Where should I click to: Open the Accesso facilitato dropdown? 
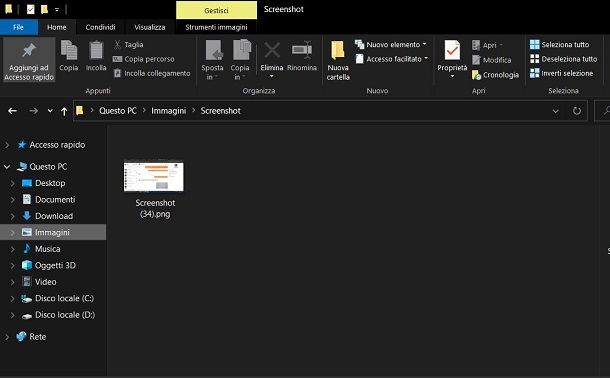pyautogui.click(x=391, y=59)
